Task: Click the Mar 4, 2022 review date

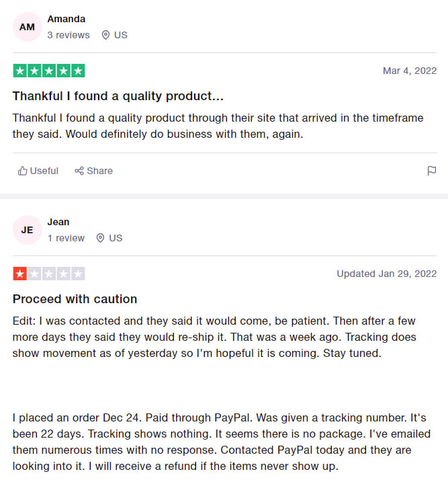Action: (410, 71)
